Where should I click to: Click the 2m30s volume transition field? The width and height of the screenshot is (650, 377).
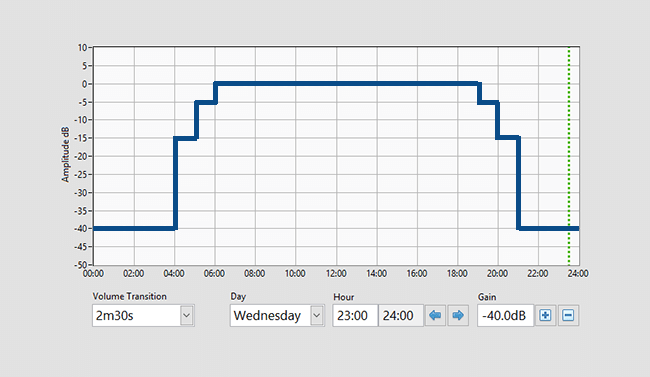point(136,316)
